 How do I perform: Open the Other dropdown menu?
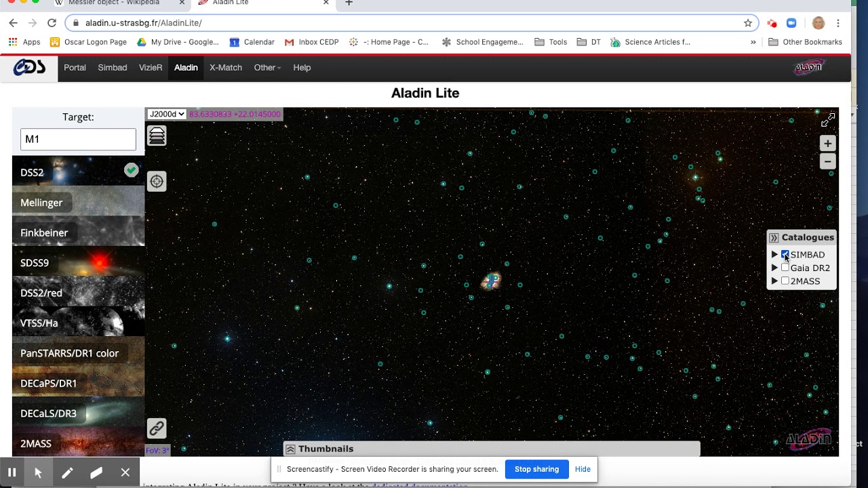click(267, 68)
